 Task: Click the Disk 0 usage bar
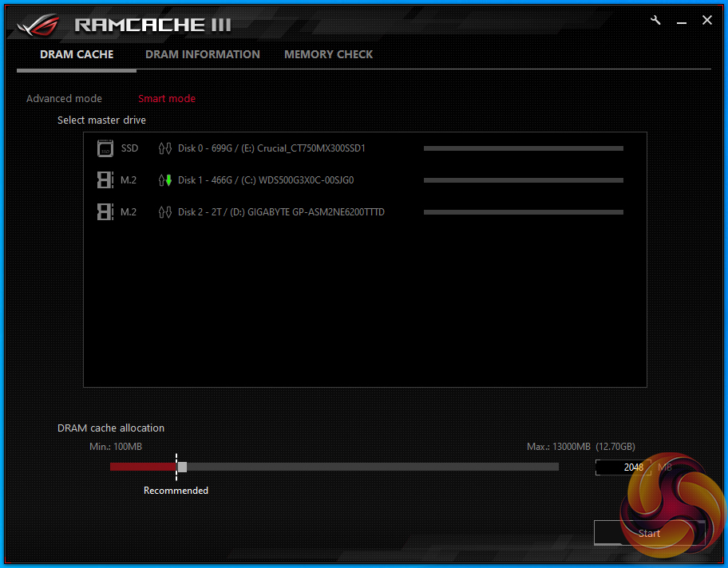point(524,148)
